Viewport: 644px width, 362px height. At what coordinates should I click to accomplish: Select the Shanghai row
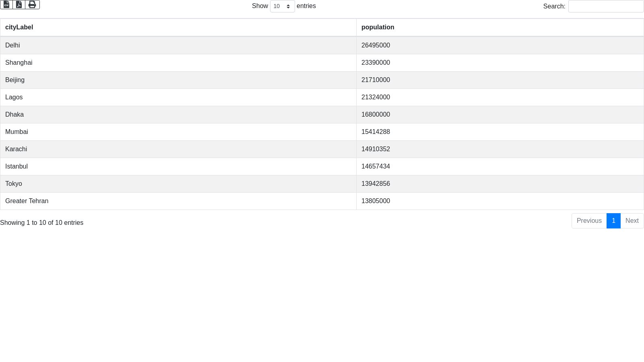coord(19,63)
